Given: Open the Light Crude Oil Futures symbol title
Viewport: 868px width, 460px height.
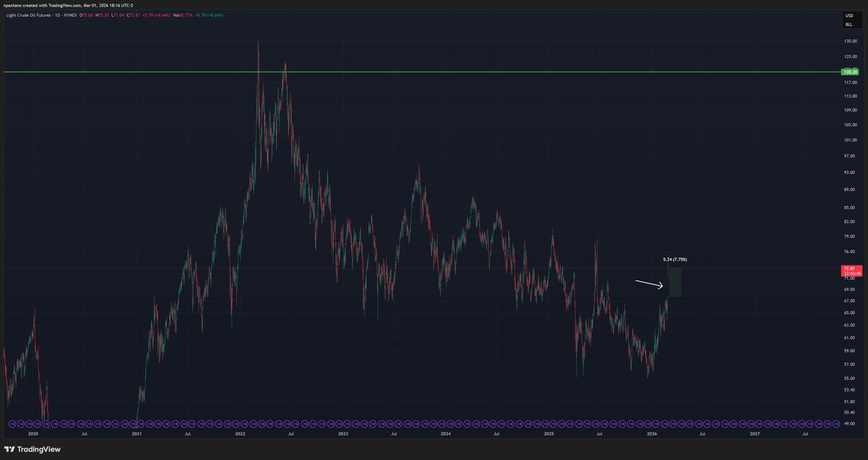Looking at the screenshot, I should coord(41,15).
